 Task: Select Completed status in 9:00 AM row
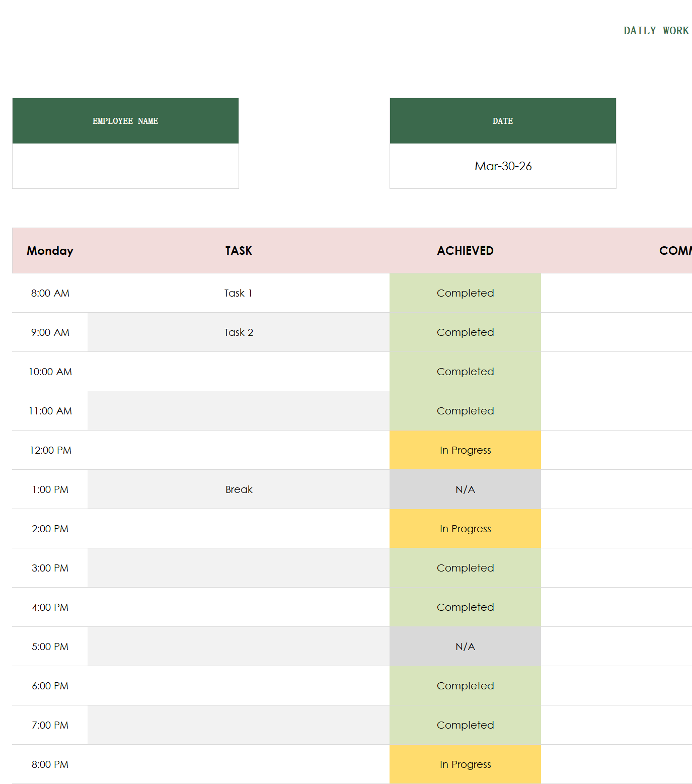pyautogui.click(x=465, y=332)
